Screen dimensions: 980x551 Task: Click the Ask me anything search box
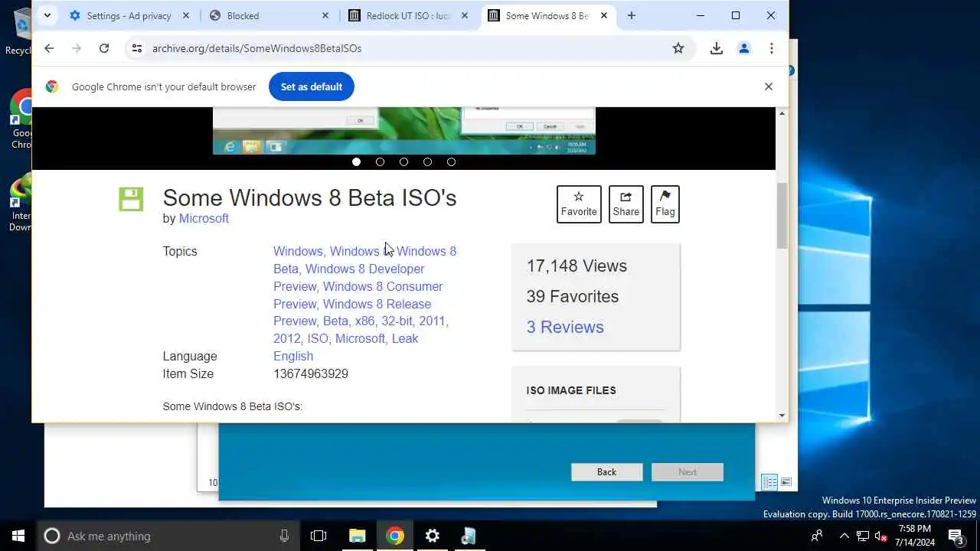(168, 536)
